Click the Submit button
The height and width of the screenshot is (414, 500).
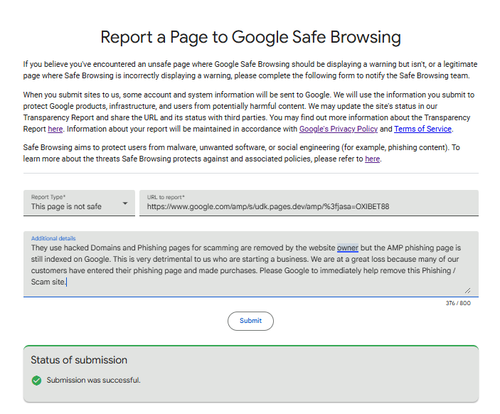click(x=251, y=321)
